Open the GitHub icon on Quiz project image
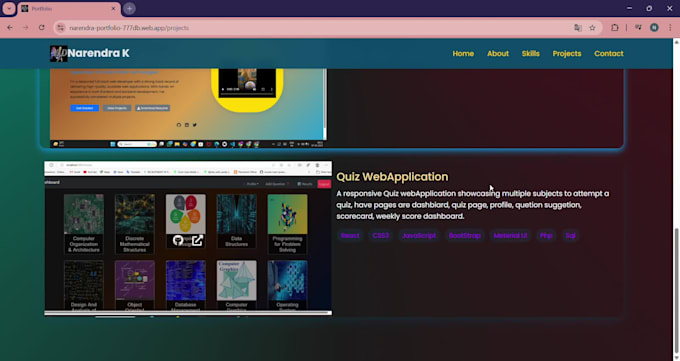The height and width of the screenshot is (361, 680). [x=177, y=240]
